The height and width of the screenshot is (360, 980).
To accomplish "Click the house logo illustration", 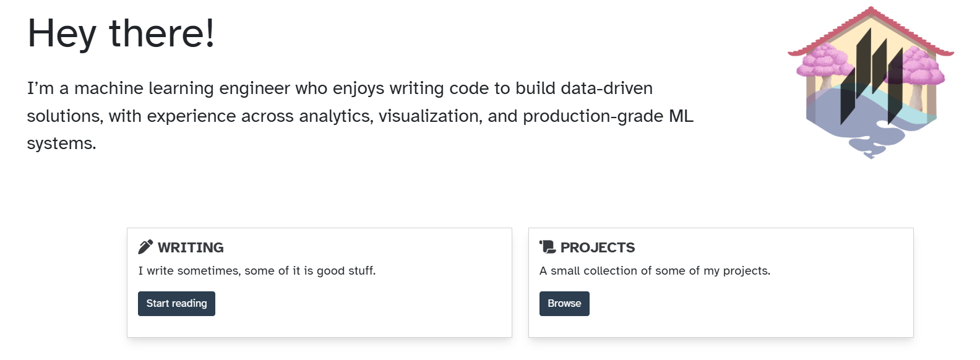I will click(870, 82).
